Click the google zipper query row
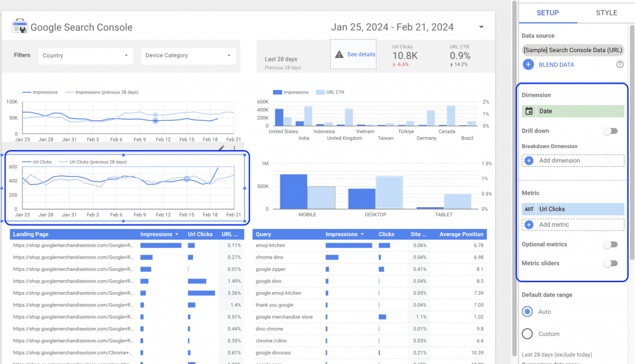The height and width of the screenshot is (364, 635). point(370,269)
